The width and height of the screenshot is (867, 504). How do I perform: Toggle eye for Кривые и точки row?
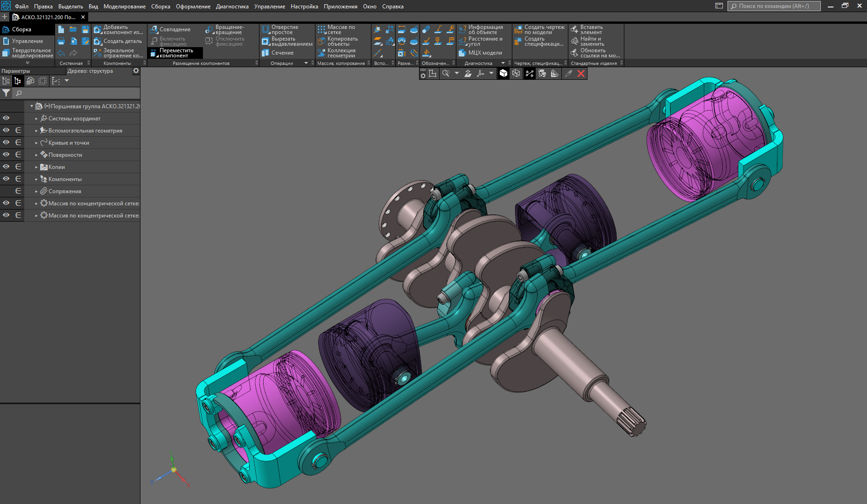6,142
